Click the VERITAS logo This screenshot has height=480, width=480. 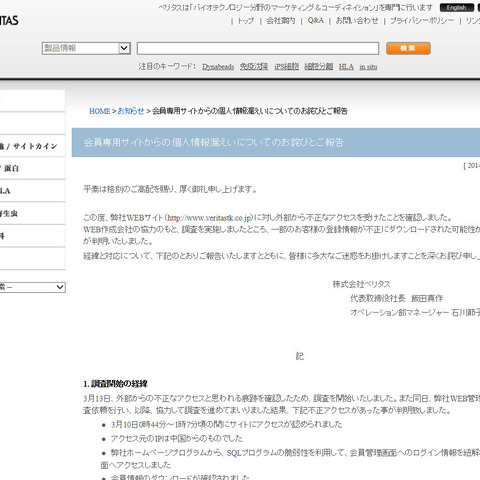(9, 21)
